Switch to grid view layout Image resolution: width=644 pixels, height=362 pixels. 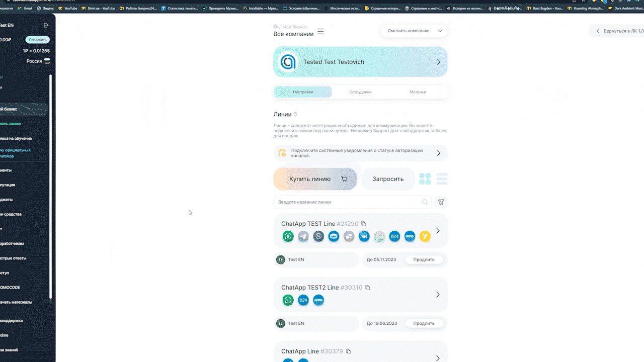(425, 179)
